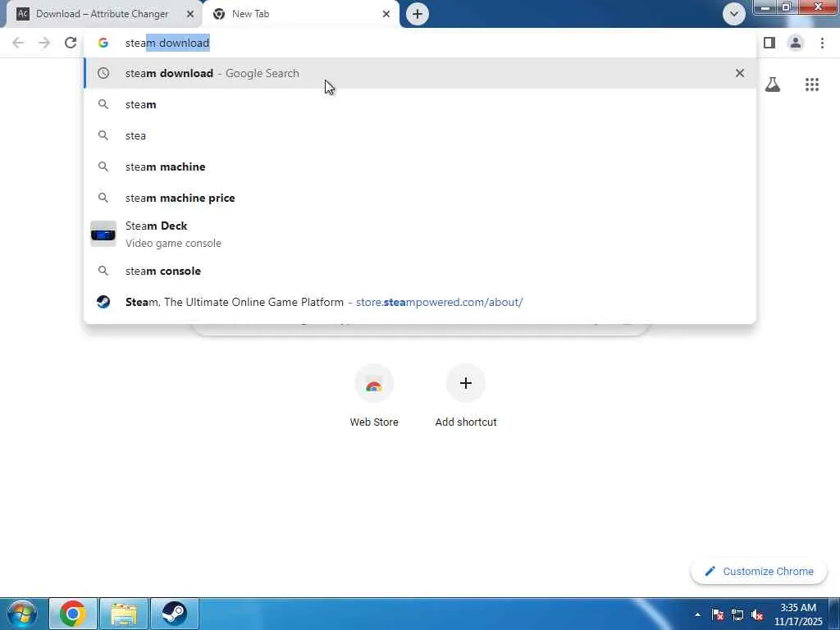Close the New Tab tab
Image resolution: width=840 pixels, height=630 pixels.
pyautogui.click(x=386, y=14)
